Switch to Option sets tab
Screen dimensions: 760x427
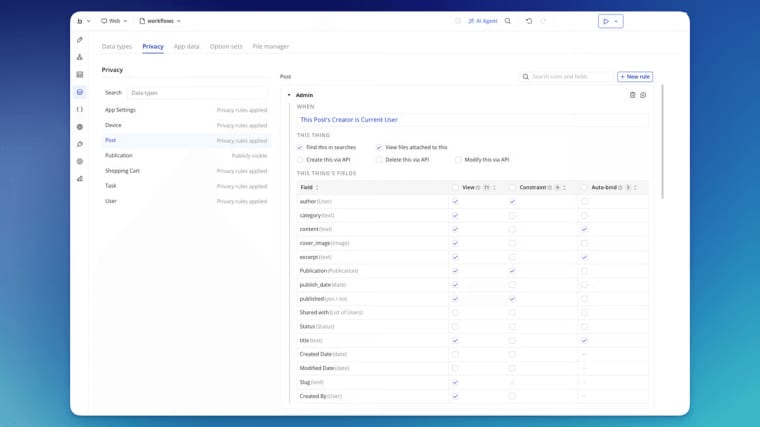[226, 47]
